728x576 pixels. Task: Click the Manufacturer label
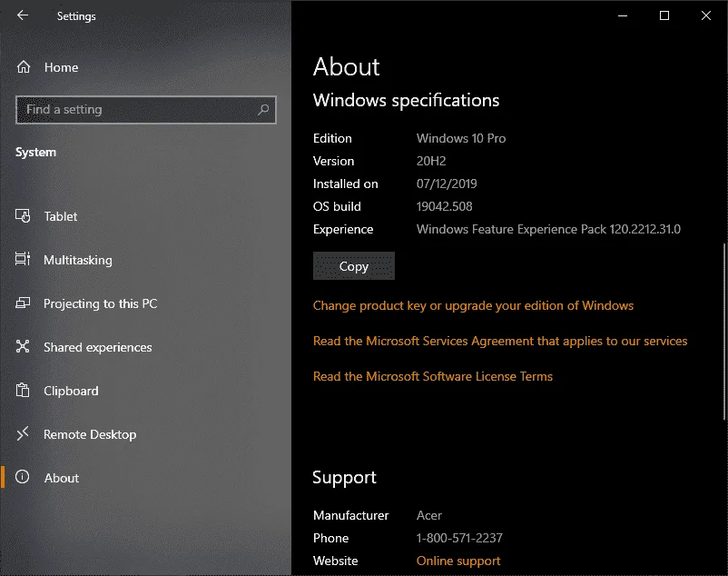tap(351, 516)
